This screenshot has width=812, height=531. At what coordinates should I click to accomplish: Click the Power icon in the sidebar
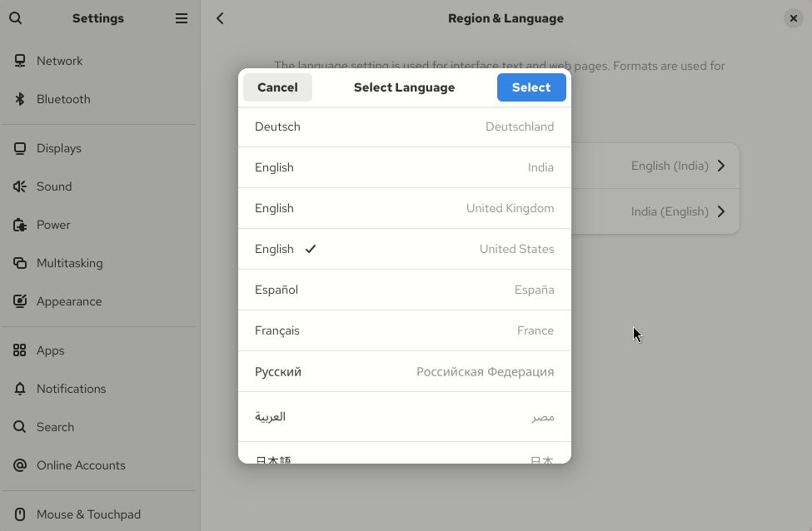pos(20,225)
